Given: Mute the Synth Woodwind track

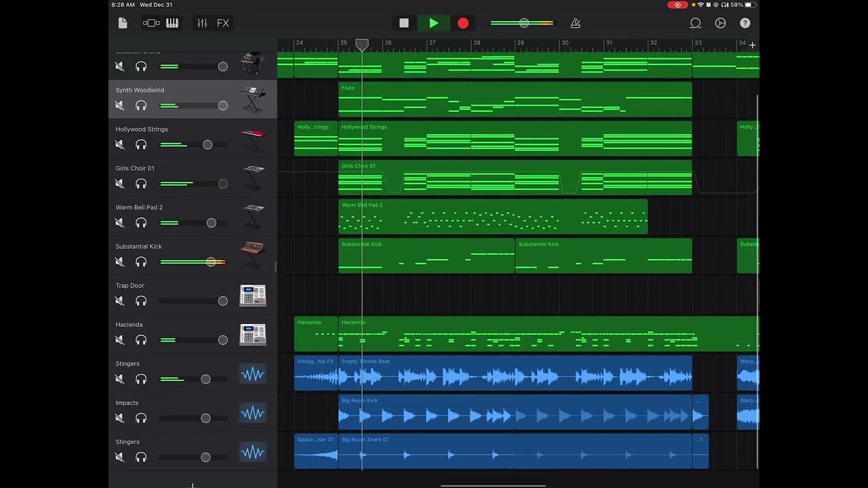Looking at the screenshot, I should click(119, 106).
